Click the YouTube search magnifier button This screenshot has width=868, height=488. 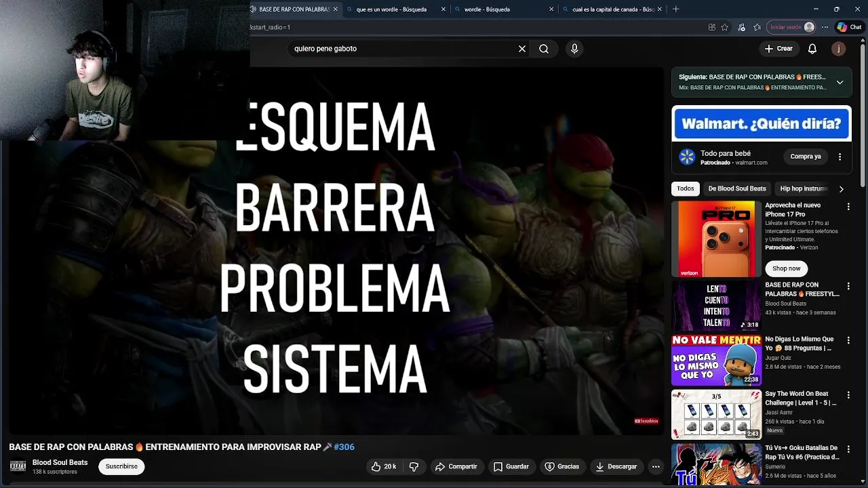[x=544, y=49]
